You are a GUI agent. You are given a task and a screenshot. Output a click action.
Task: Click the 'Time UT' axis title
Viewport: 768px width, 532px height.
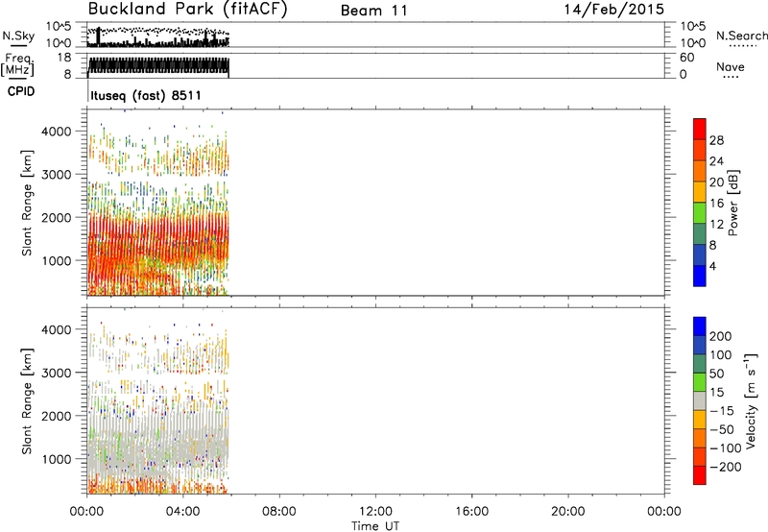[375, 526]
